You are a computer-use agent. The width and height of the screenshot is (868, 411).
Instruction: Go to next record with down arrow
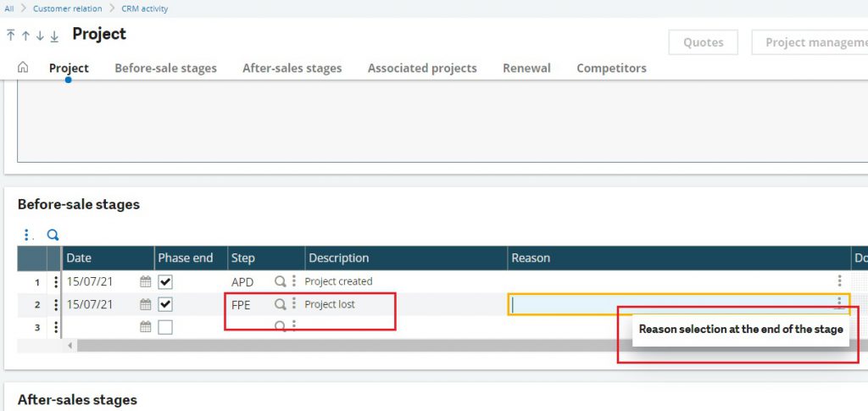click(x=40, y=36)
